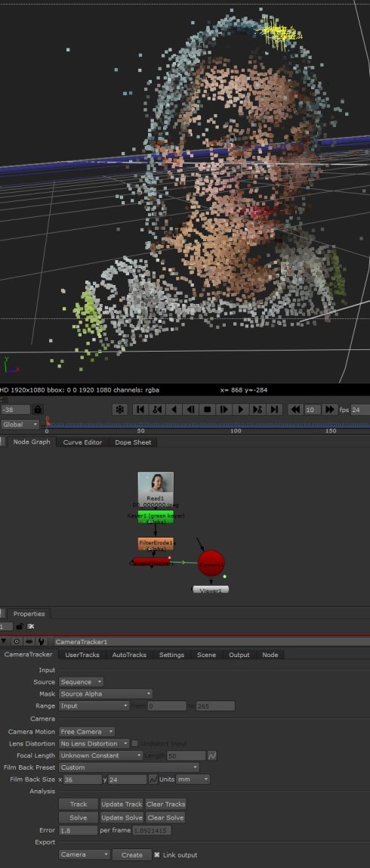Collapse the CameraTracker1 properties with arrow
370x868 pixels.
tap(5, 642)
